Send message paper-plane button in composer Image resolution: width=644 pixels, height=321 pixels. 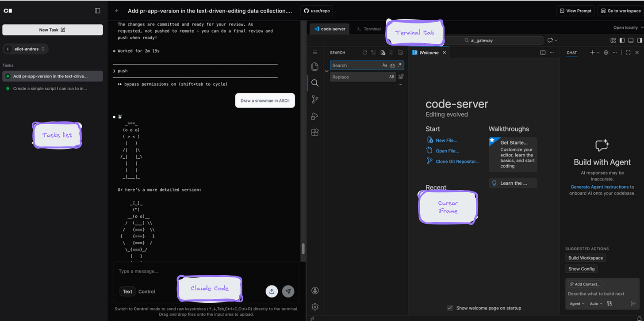[x=288, y=291]
